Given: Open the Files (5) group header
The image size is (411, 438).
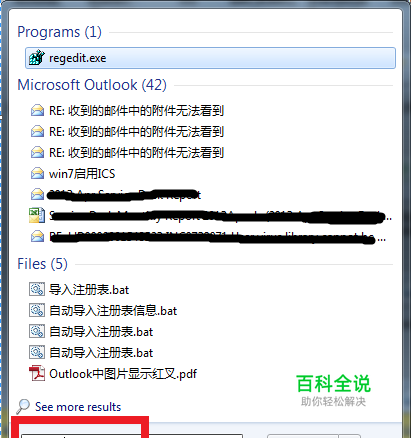Looking at the screenshot, I should click(x=42, y=264).
